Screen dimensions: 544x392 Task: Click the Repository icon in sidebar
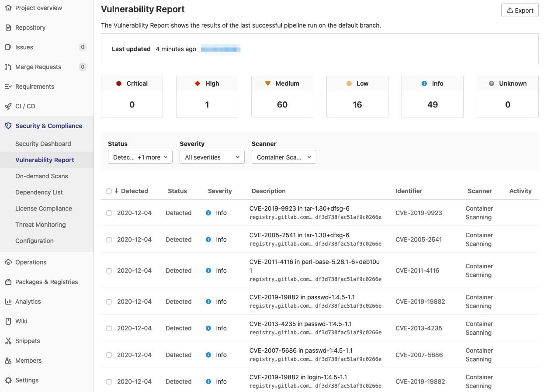tap(8, 28)
